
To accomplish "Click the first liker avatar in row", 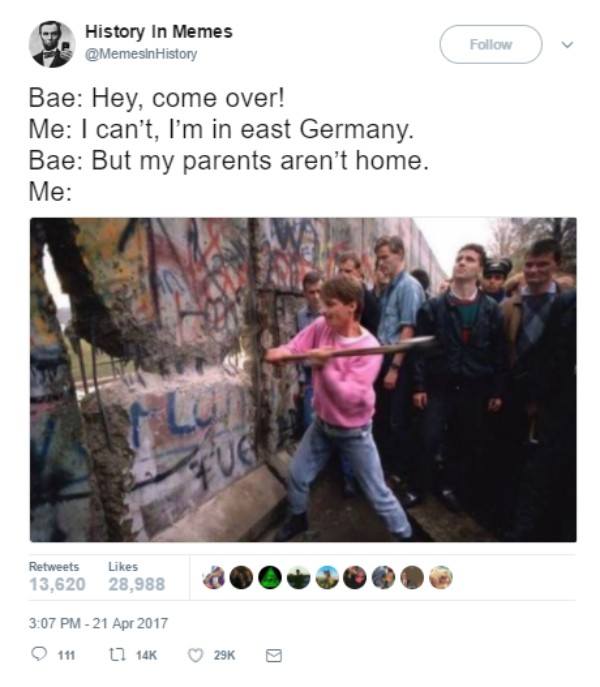I will pyautogui.click(x=214, y=577).
